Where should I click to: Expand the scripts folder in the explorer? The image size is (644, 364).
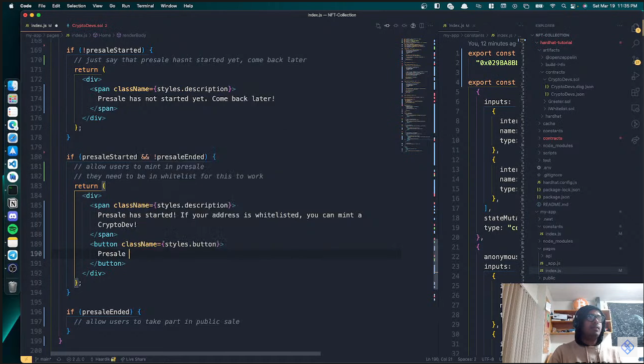pyautogui.click(x=551, y=153)
